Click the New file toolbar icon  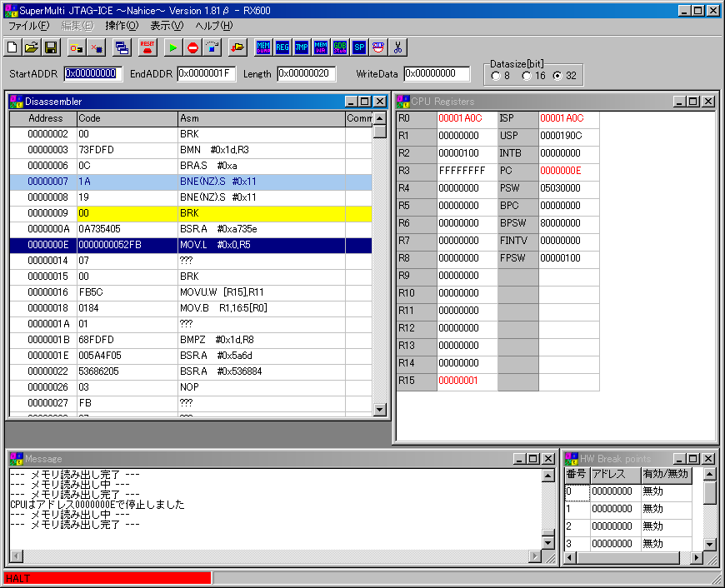[13, 47]
